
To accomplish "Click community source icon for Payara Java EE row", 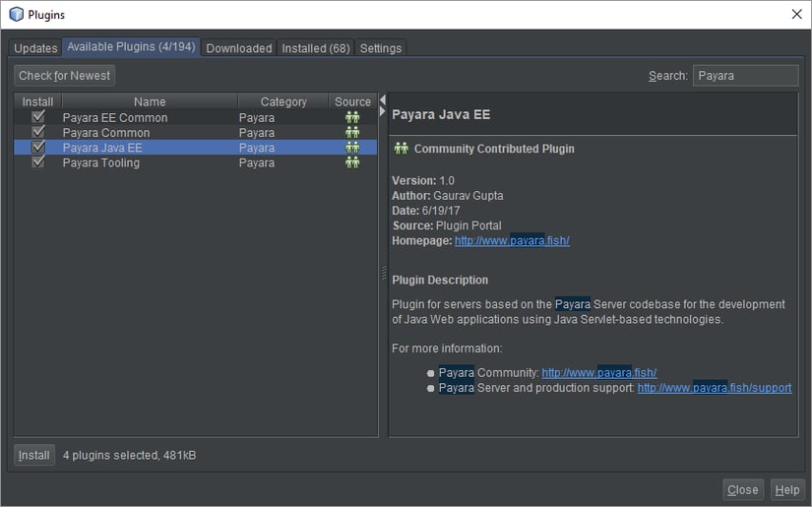I will coord(352,148).
